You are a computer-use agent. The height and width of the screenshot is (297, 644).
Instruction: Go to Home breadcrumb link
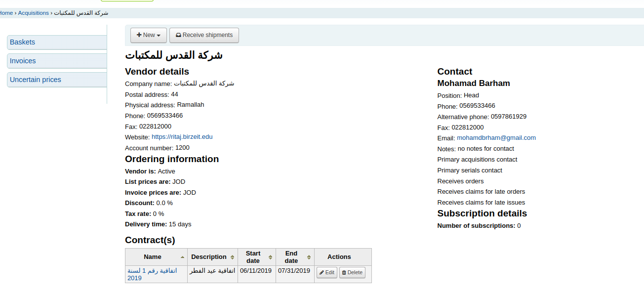pos(6,13)
